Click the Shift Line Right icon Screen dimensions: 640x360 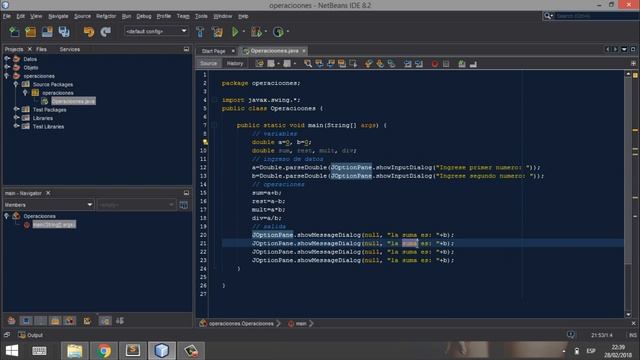click(x=419, y=64)
